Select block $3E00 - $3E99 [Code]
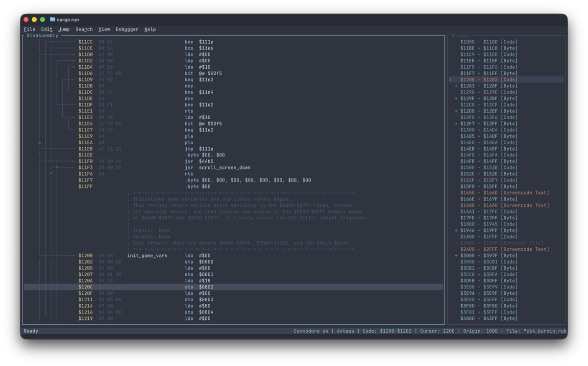The height and width of the screenshot is (366, 588). (x=489, y=287)
